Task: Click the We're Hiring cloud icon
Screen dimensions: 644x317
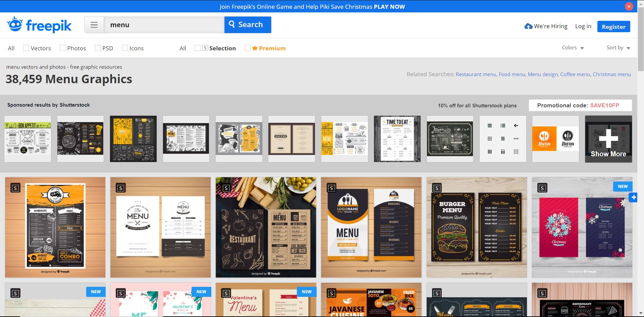Action: click(528, 26)
